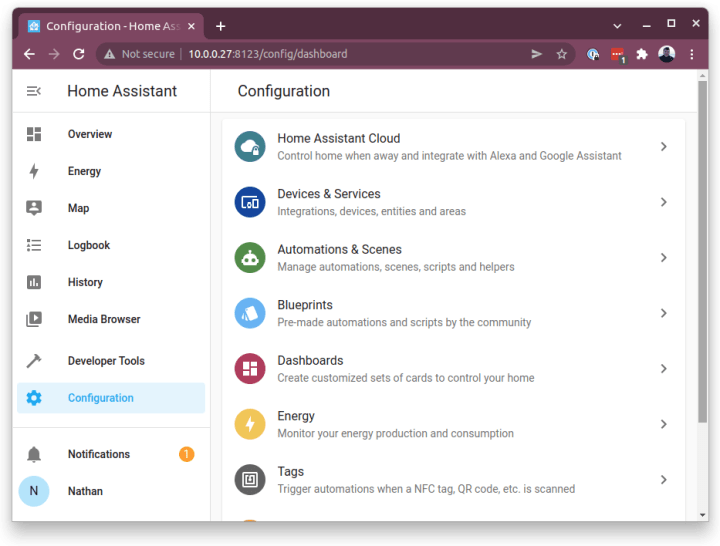Expand Automations & Scenes chevron

click(664, 258)
